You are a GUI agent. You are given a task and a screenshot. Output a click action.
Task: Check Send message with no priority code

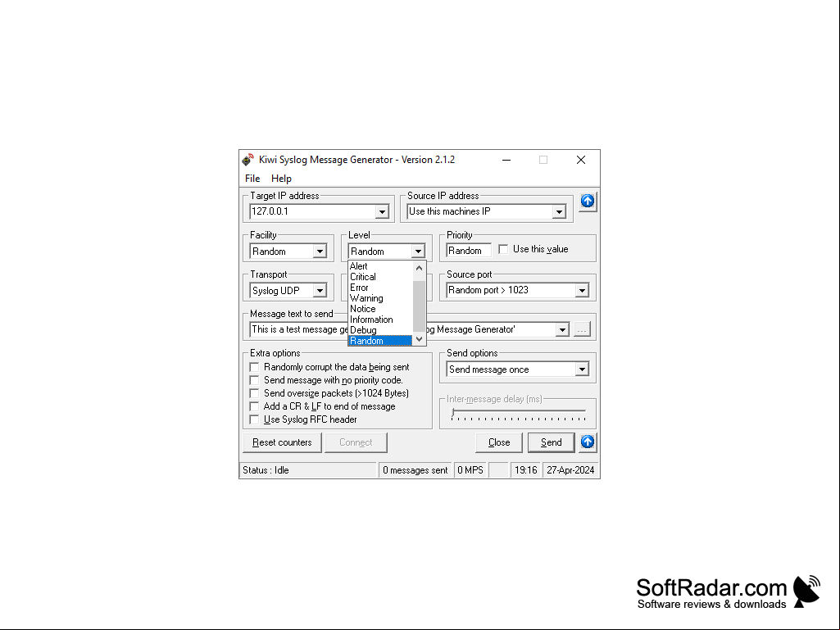pos(255,380)
